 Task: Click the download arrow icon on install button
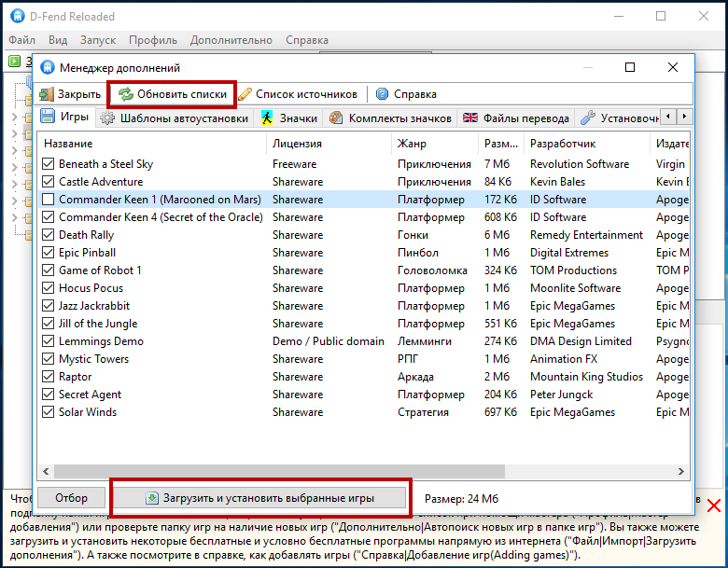(x=152, y=498)
